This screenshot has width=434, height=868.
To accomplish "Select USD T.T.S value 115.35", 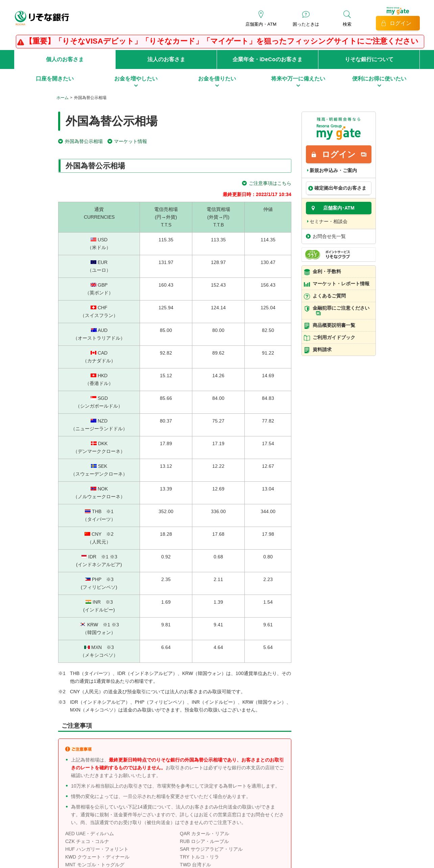I will pos(166,240).
